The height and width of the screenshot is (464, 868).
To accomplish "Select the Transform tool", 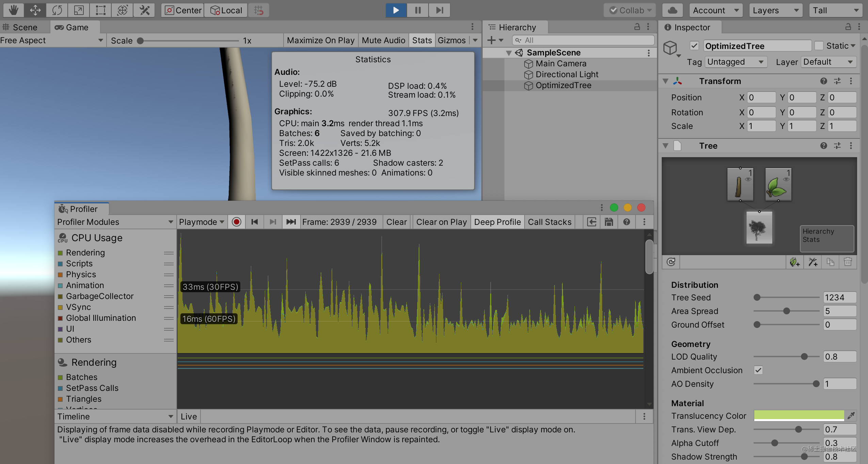I will point(122,10).
